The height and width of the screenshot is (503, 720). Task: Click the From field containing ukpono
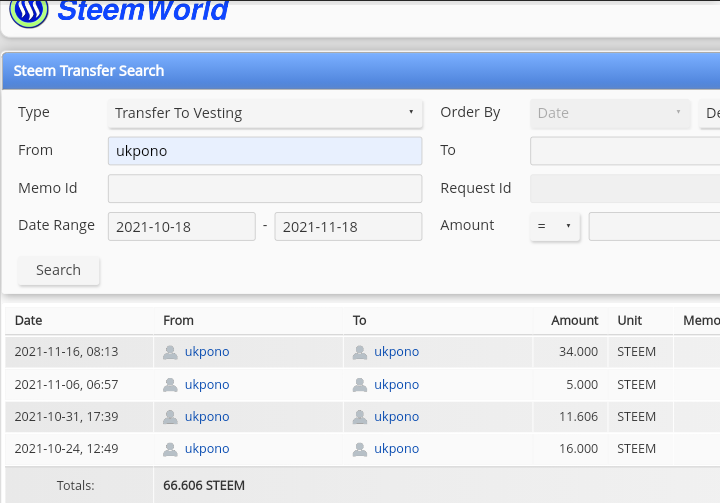coord(265,151)
